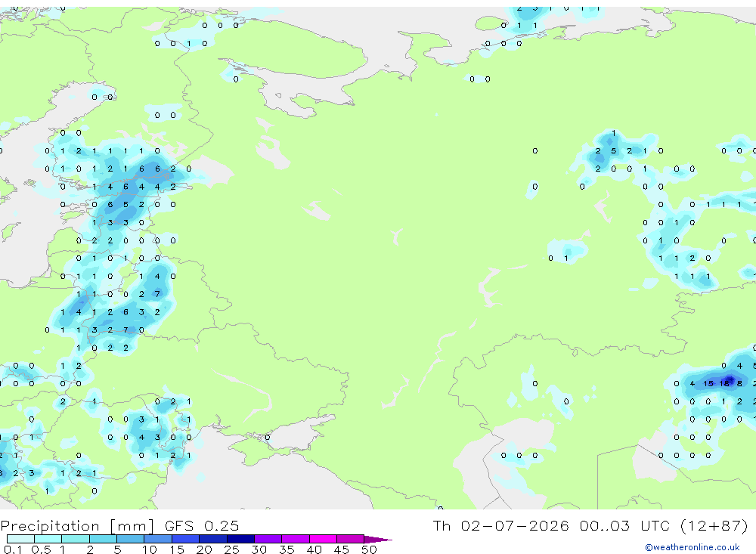
Task: Click the above-50 arrow tip of the legend
Action: [377, 539]
